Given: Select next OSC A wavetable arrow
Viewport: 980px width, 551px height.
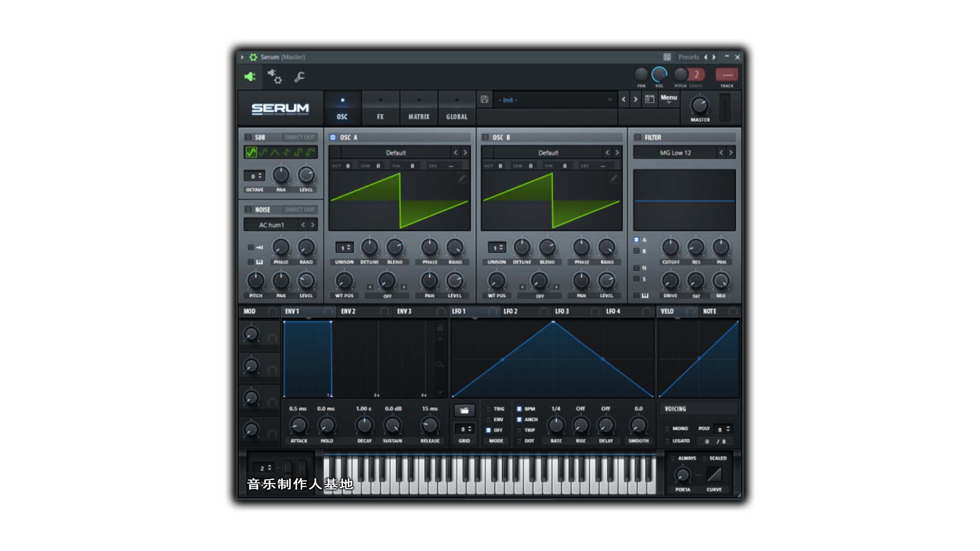Looking at the screenshot, I should coord(465,153).
